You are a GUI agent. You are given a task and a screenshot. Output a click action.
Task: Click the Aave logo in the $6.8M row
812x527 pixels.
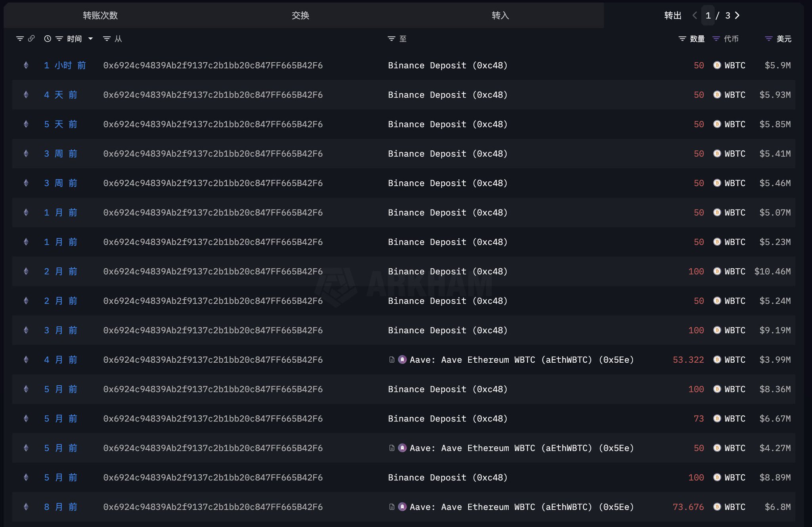point(402,507)
